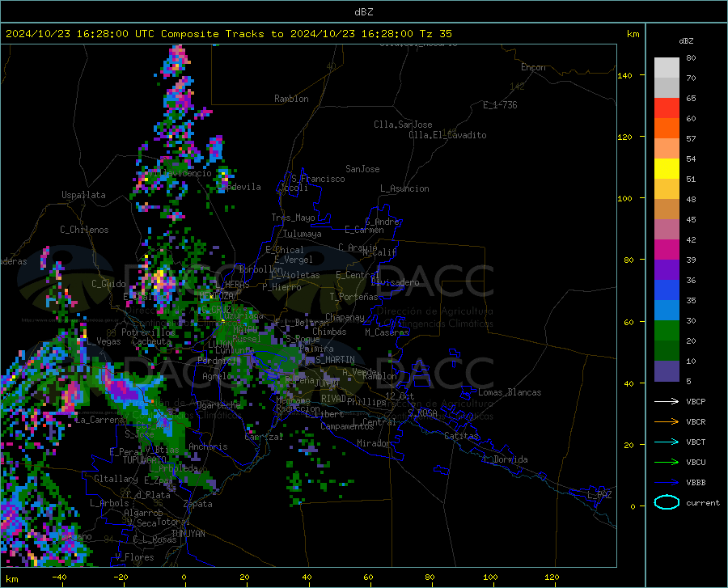Click the Uspallata map label
The height and width of the screenshot is (588, 728).
click(83, 195)
